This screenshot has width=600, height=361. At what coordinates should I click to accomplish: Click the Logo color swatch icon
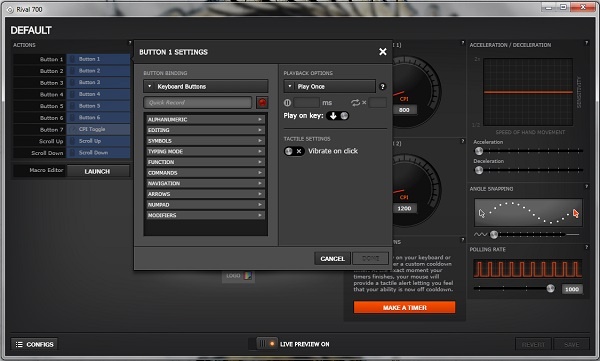(248, 275)
